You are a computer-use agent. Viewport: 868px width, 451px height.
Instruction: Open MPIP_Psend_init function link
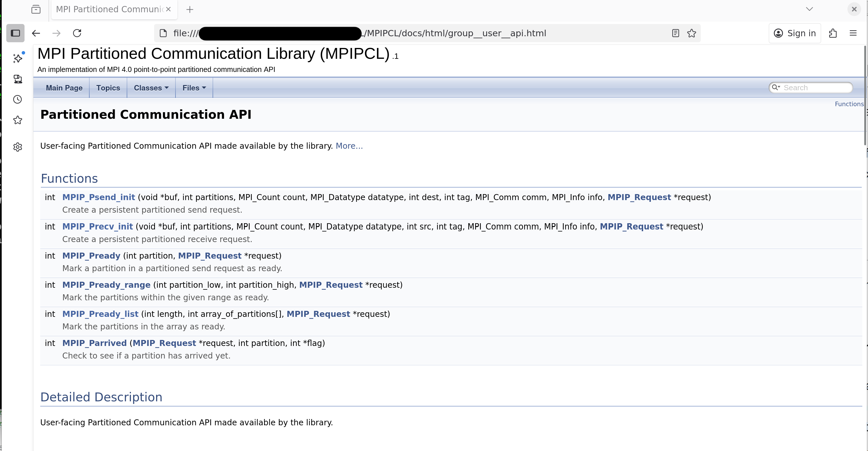[x=99, y=197]
